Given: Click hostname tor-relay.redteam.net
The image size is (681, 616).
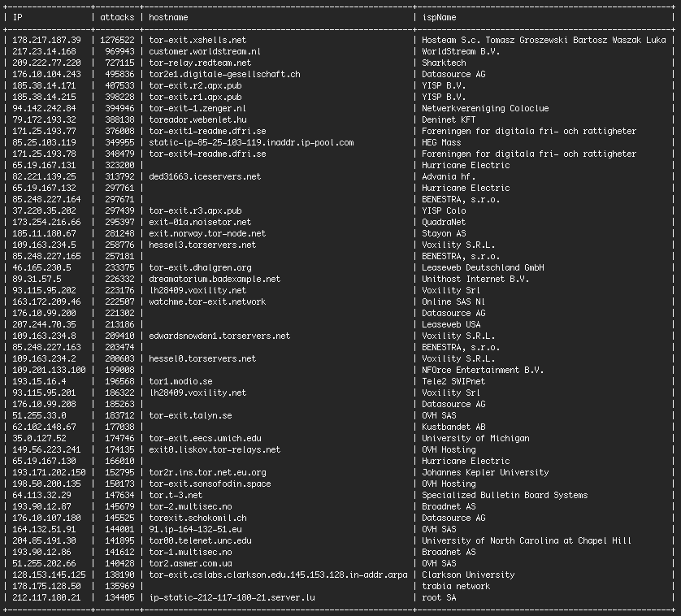Looking at the screenshot, I should point(200,63).
